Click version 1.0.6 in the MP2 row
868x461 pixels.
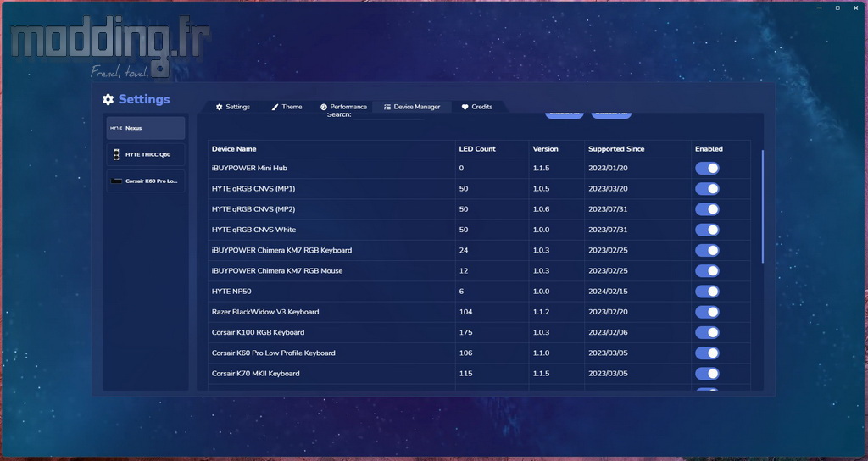pyautogui.click(x=541, y=209)
